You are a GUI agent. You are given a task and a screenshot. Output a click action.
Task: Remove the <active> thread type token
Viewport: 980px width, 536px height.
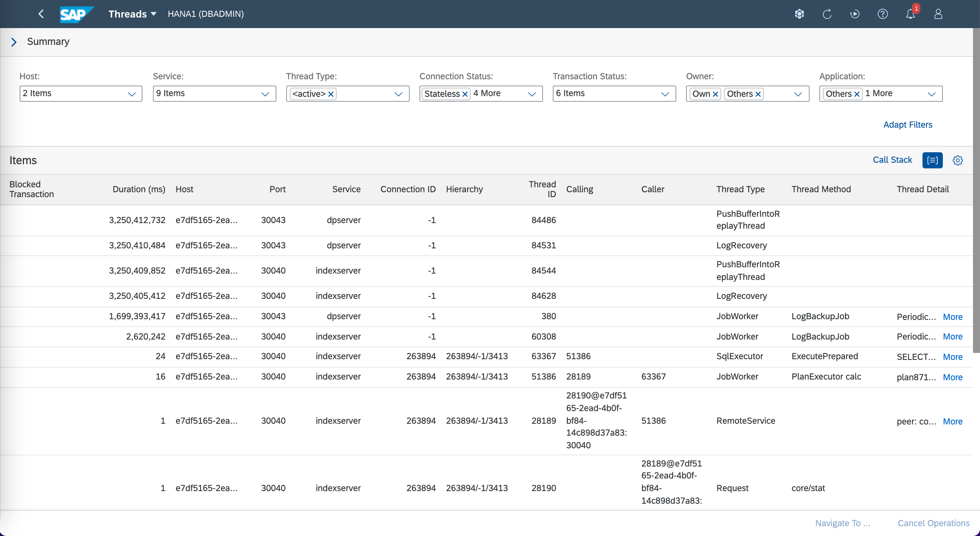(x=331, y=94)
